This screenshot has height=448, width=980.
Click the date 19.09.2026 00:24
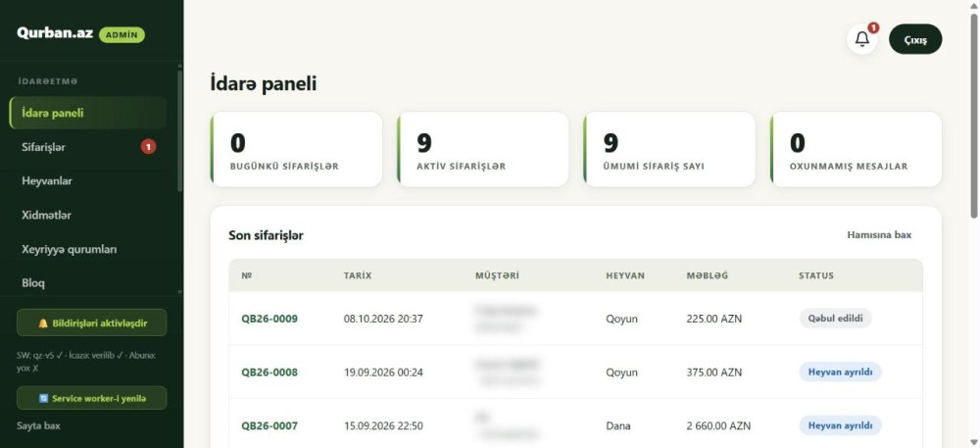click(x=383, y=373)
